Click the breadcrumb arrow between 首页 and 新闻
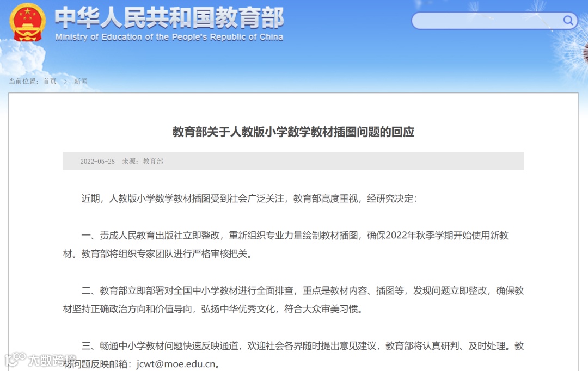The width and height of the screenshot is (588, 371). (x=65, y=81)
